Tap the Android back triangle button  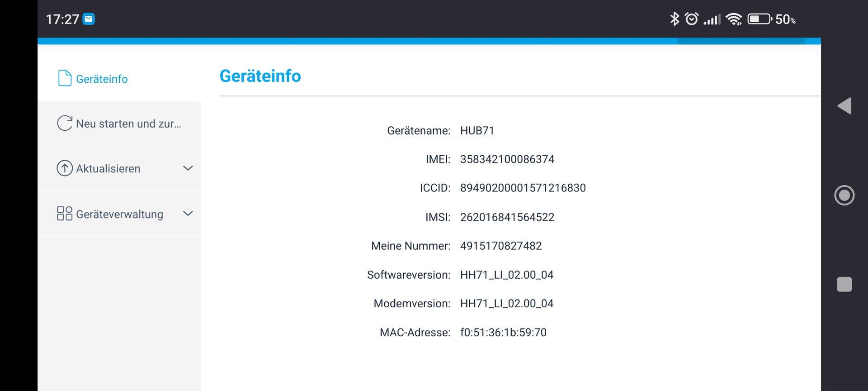coord(844,106)
